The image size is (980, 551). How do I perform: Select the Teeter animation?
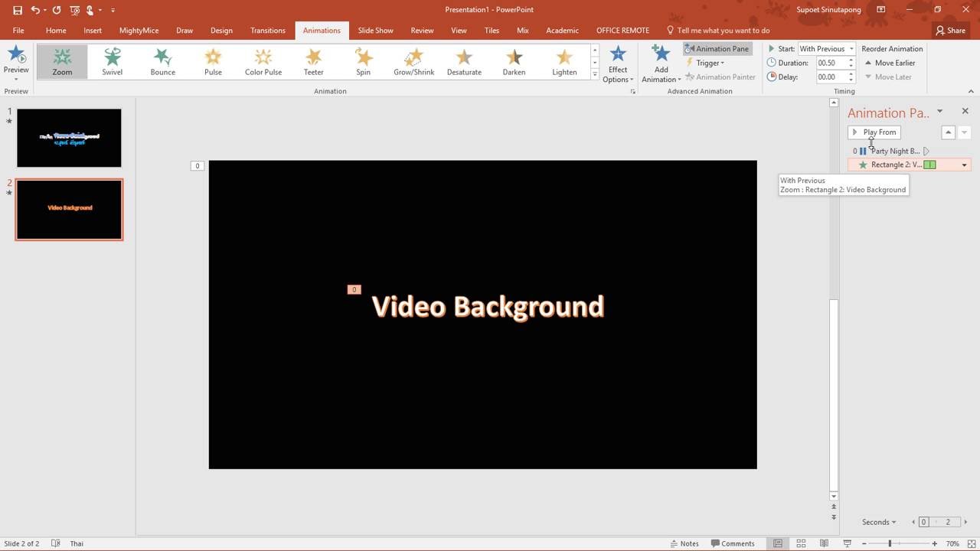coord(313,61)
